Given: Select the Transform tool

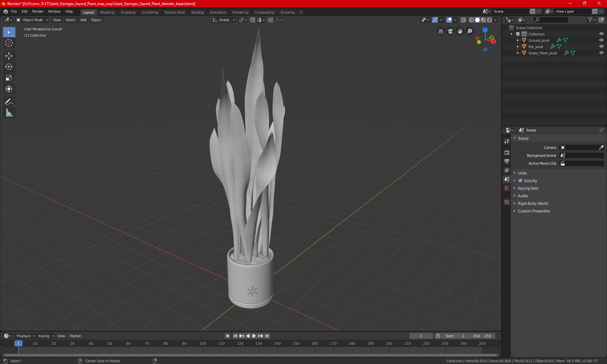Looking at the screenshot, I should [9, 89].
